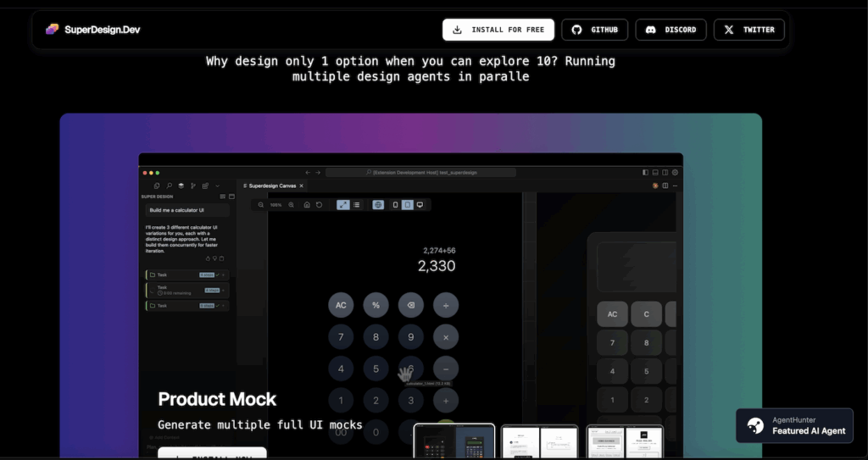The width and height of the screenshot is (868, 460).
Task: Toggle the expand arrows view in canvas toolbar
Action: click(x=342, y=205)
